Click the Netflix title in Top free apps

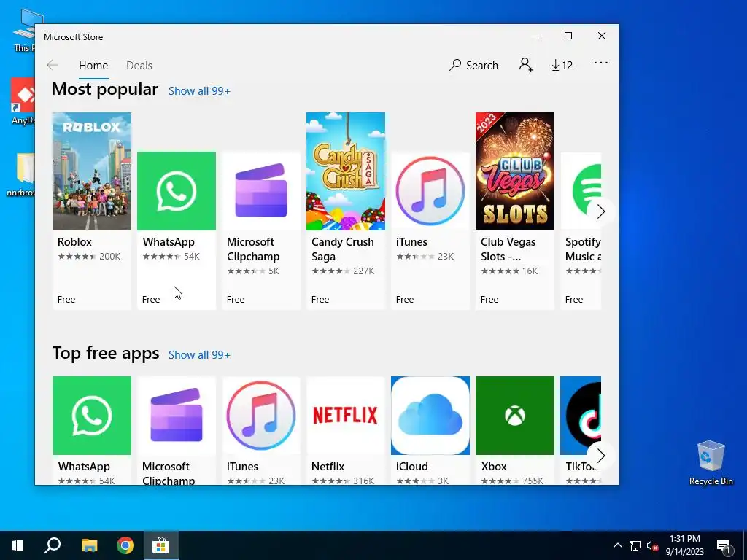coord(328,467)
